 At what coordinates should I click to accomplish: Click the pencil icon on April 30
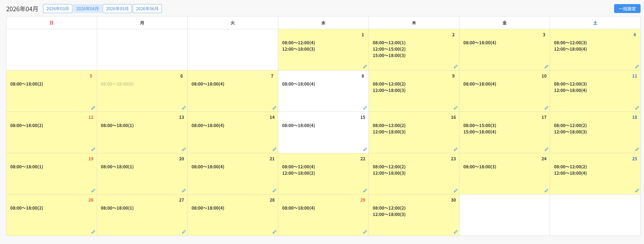click(456, 232)
